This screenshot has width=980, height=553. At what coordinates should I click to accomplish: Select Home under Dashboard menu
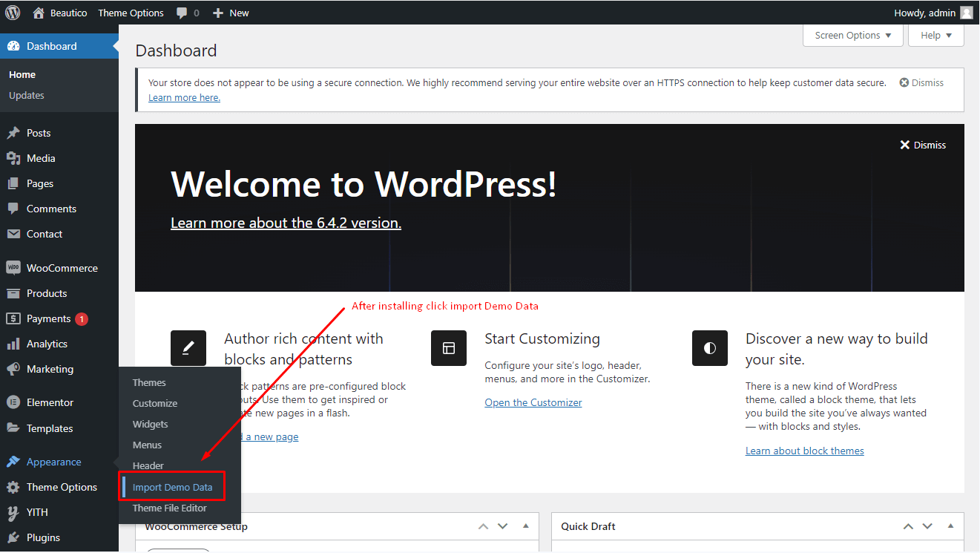pyautogui.click(x=22, y=74)
